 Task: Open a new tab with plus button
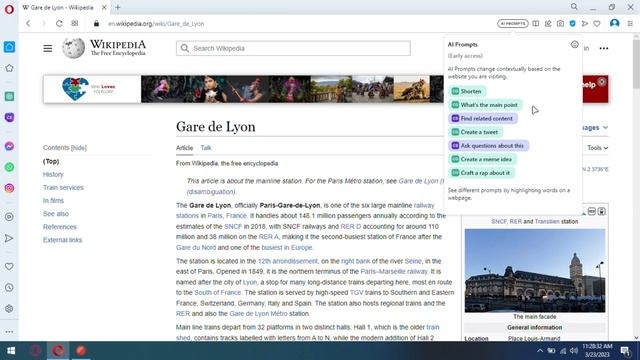[118, 7]
